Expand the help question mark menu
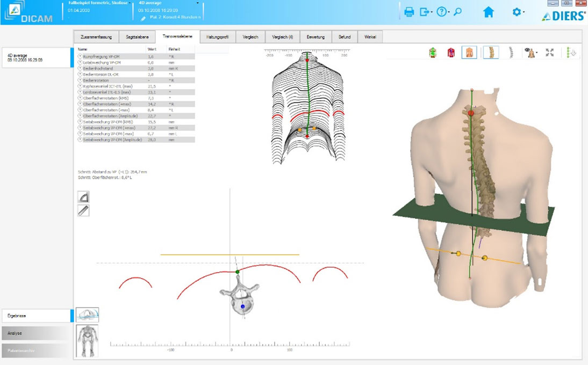This screenshot has width=588, height=365. click(x=442, y=12)
